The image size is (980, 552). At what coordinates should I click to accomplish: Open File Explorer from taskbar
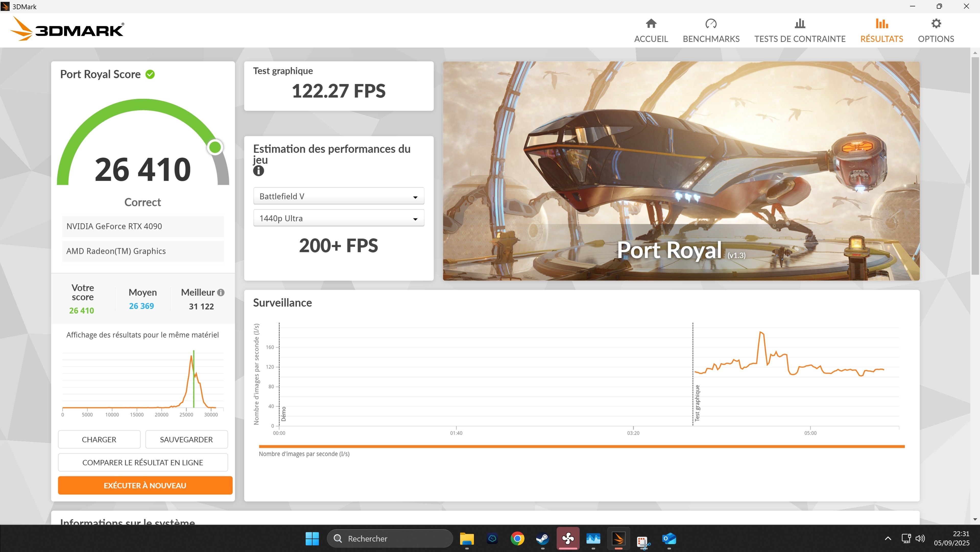[467, 538]
